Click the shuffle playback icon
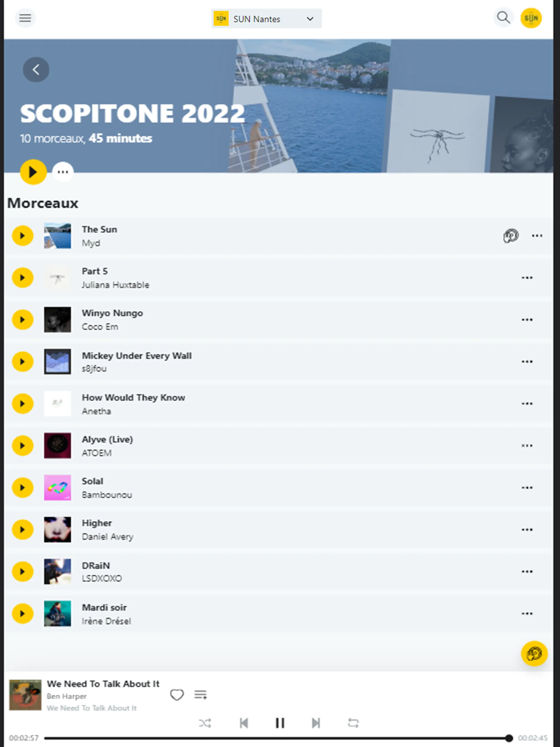Screen dimensions: 560x747 (207, 723)
